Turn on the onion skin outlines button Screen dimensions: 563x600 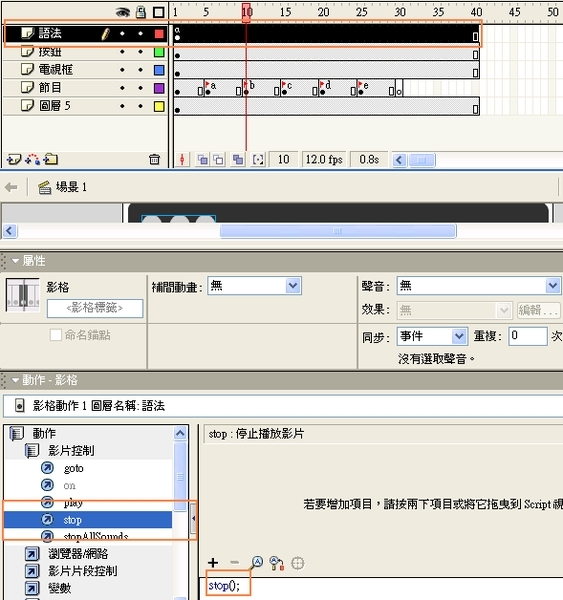[x=219, y=160]
